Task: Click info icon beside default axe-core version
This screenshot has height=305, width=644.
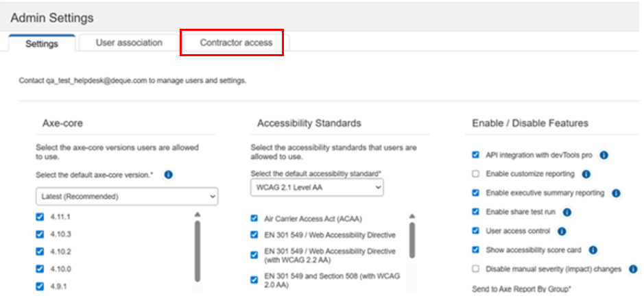Action: 169,175
